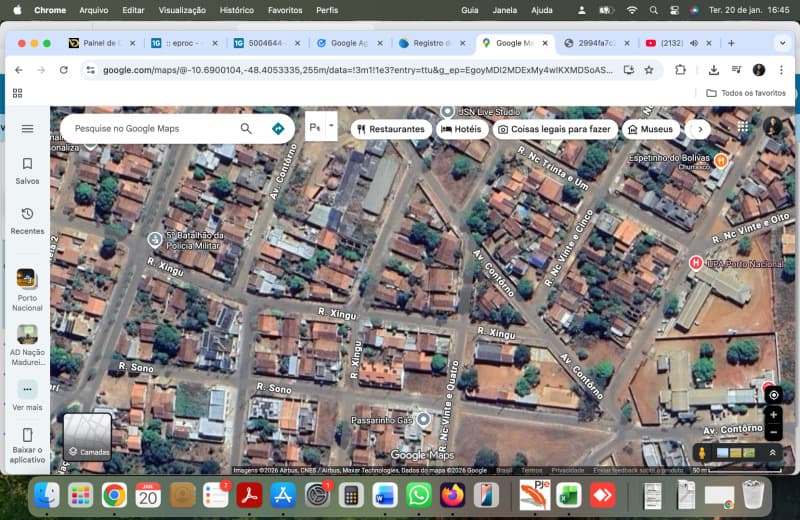Open Firefox from the Dock
The image size is (800, 520).
pyautogui.click(x=452, y=495)
